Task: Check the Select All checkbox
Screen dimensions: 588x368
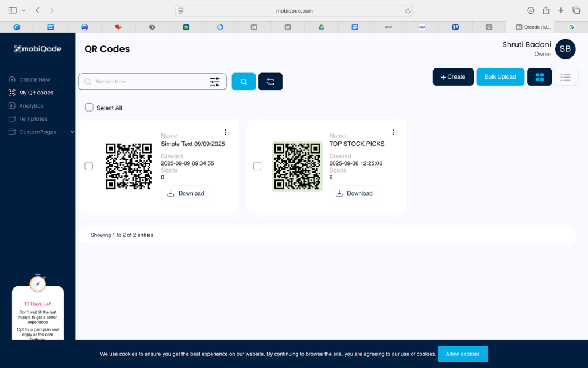Action: 89,108
